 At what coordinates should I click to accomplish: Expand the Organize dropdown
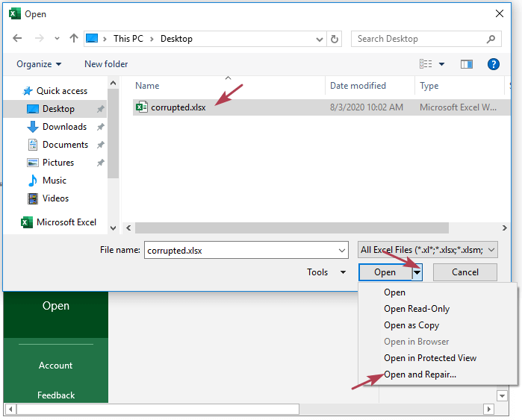pyautogui.click(x=39, y=64)
